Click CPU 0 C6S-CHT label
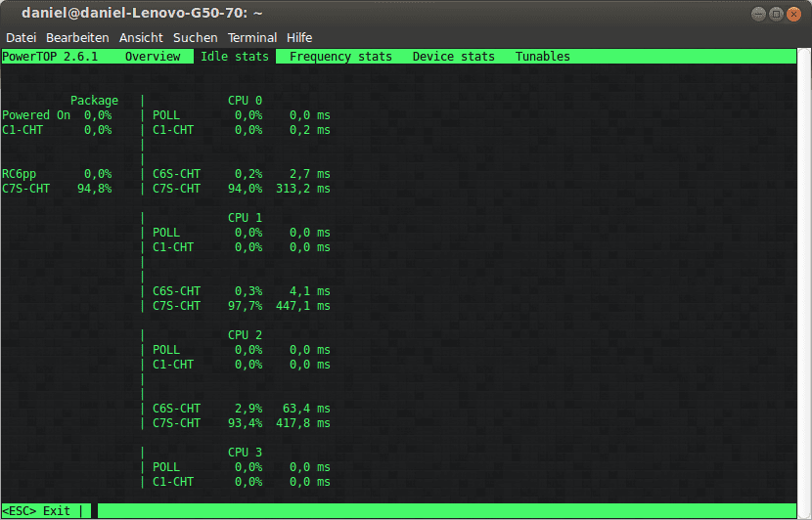The image size is (812, 520). pyautogui.click(x=176, y=174)
